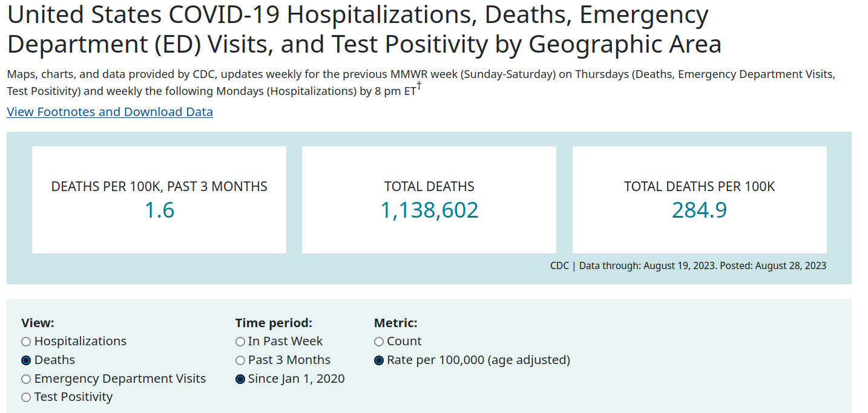Choose the Deaths view radio button
The height and width of the screenshot is (413, 868).
click(x=26, y=360)
